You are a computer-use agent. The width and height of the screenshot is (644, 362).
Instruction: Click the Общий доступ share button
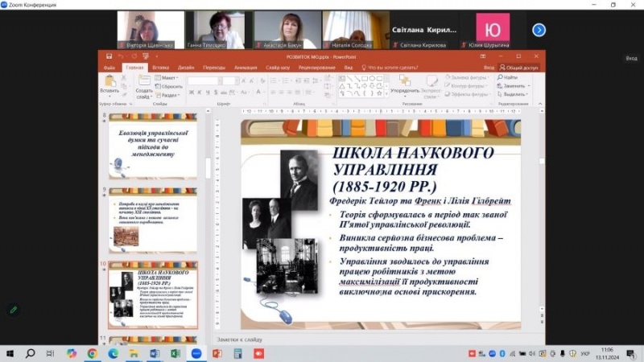pos(519,68)
